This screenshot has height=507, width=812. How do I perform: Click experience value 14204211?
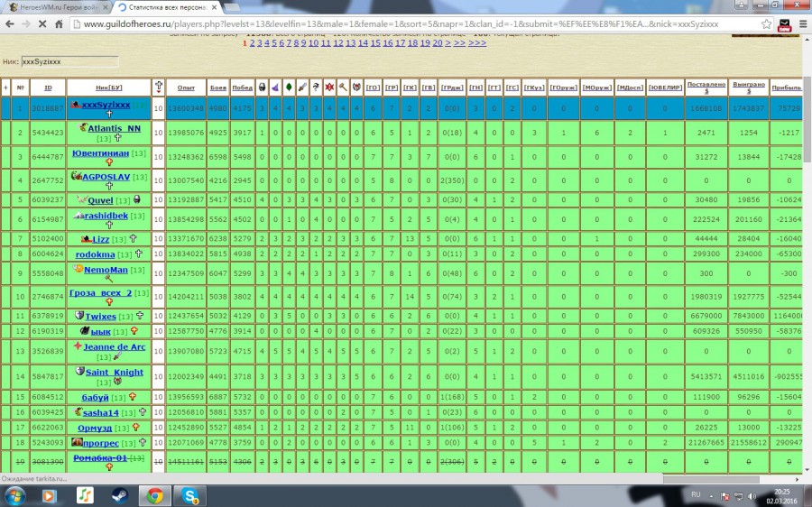coord(186,297)
